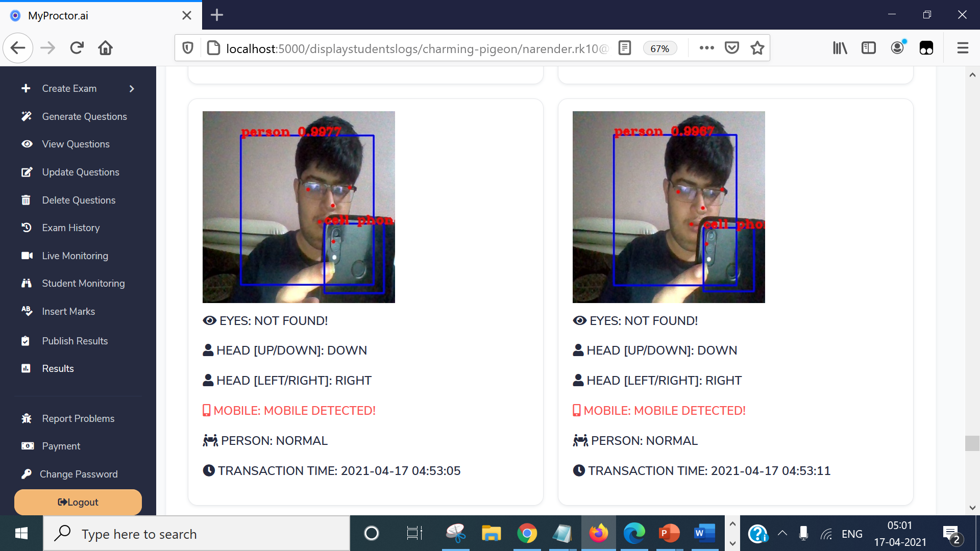
Task: Click the Exam History clock icon
Action: tap(27, 228)
